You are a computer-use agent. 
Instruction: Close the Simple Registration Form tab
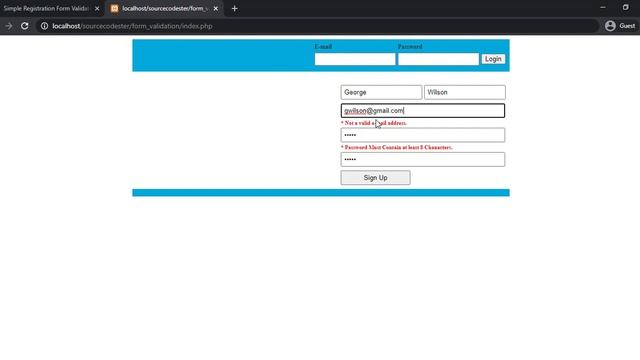click(x=97, y=9)
